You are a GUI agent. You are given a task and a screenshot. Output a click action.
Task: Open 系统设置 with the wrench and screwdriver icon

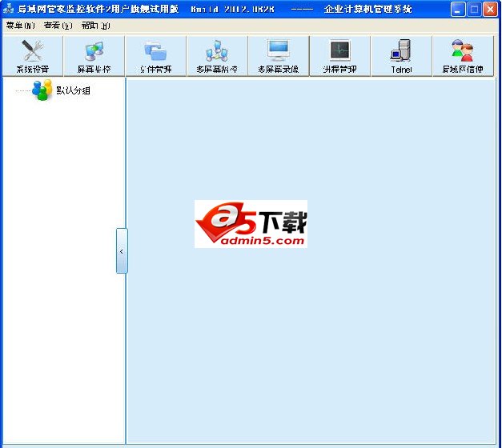pyautogui.click(x=33, y=56)
